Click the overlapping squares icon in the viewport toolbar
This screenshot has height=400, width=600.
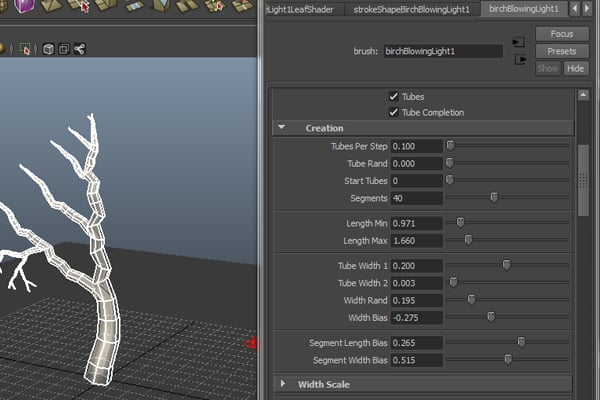coord(62,48)
